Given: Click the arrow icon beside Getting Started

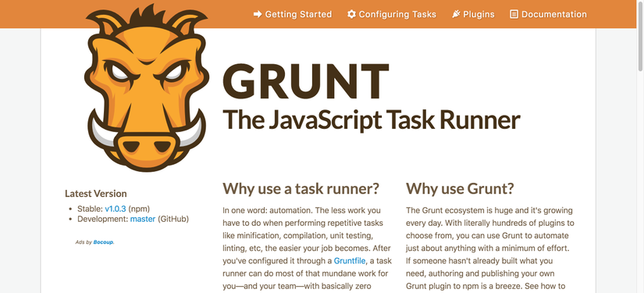Looking at the screenshot, I should tap(258, 14).
